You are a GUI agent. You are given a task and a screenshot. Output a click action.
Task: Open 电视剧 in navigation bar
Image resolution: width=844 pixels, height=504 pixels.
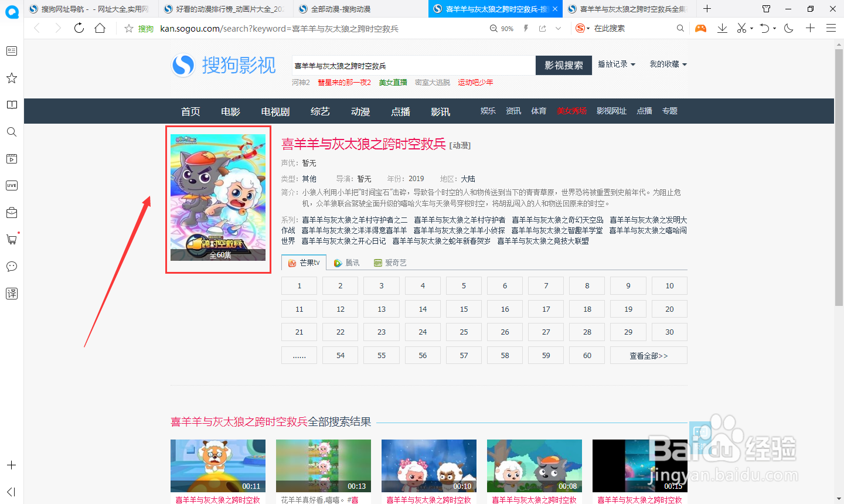coord(275,111)
